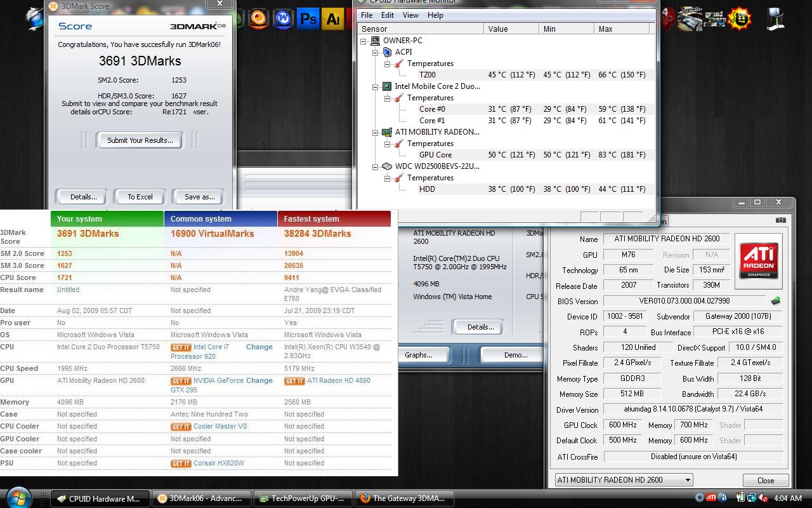Click the Sensor column header
Screen dimensions: 812x508
point(421,29)
